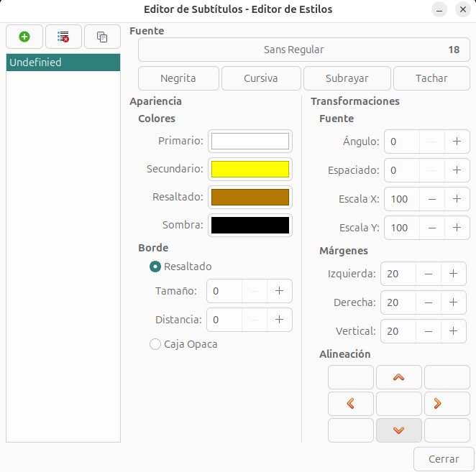
Task: Toggle Negrita bold formatting
Action: pos(178,78)
